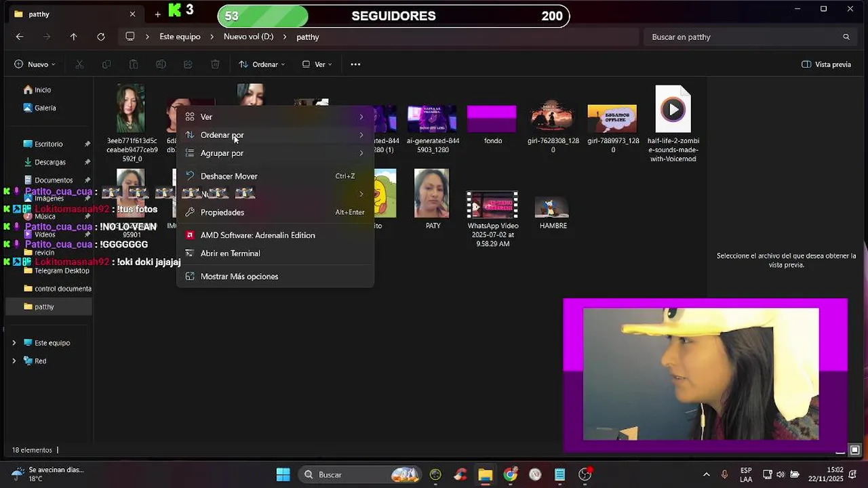
Task: Open a new Explorer tab
Action: tap(157, 14)
